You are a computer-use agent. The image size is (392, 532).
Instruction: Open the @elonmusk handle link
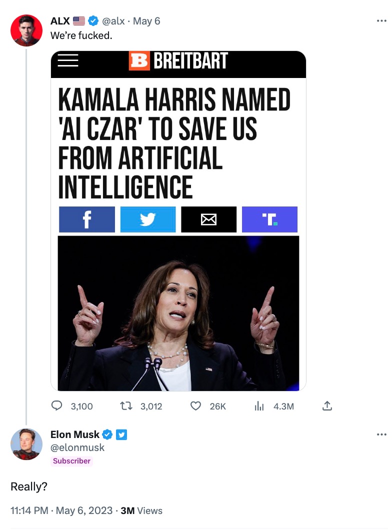77,447
